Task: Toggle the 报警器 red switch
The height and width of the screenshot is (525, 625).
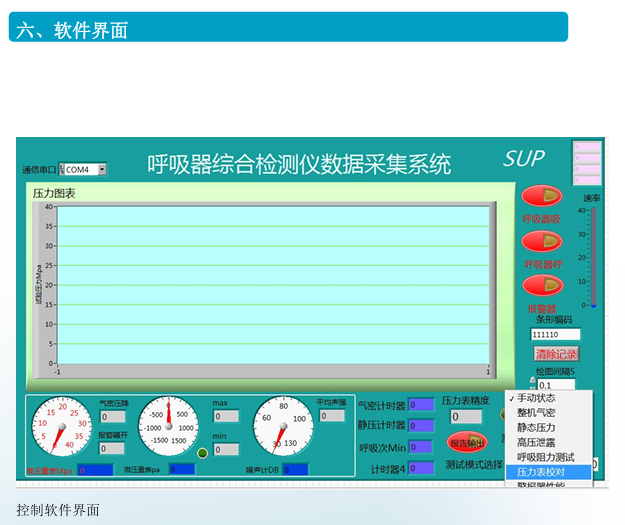Action: 542,287
